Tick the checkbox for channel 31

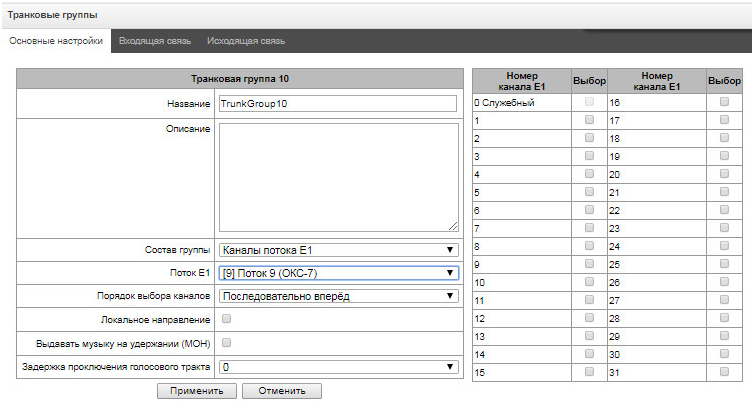pos(724,372)
